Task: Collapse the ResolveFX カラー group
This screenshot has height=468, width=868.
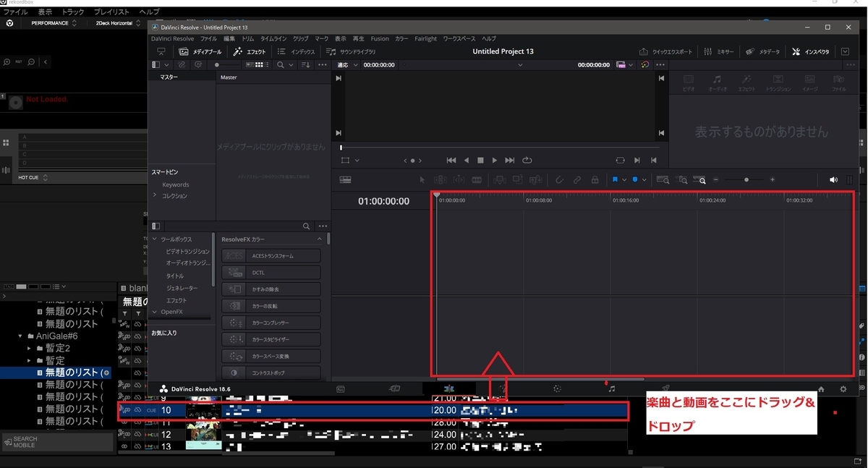Action: (x=319, y=239)
